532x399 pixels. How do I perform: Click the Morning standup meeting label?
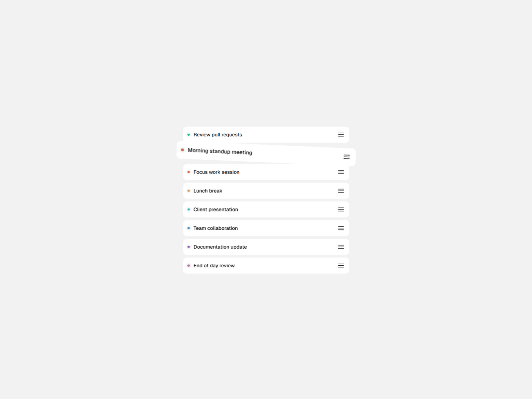pyautogui.click(x=220, y=151)
